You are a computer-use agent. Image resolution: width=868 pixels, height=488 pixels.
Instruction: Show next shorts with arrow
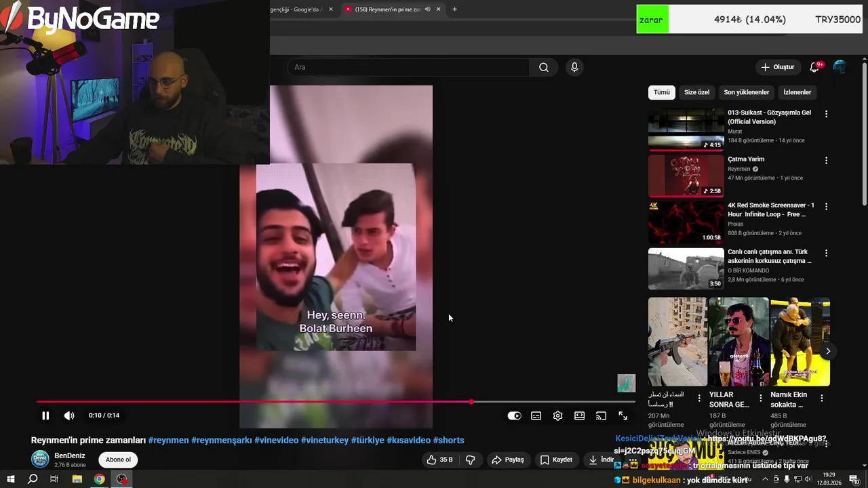tap(827, 351)
